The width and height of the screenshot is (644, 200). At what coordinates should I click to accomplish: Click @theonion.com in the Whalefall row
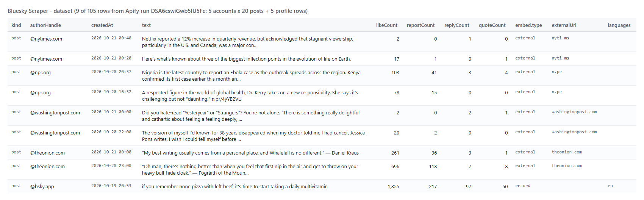pyautogui.click(x=47, y=153)
